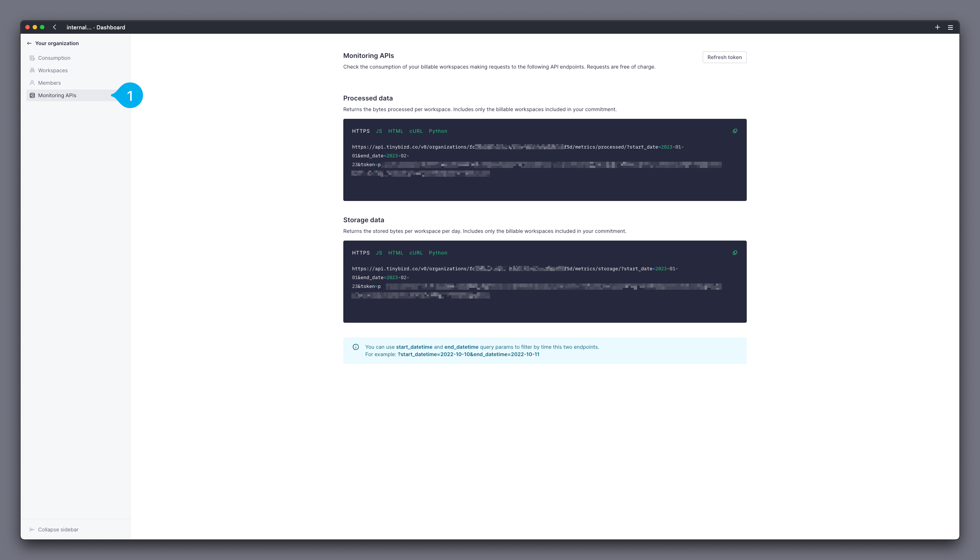Select Python tab in Processed data block
The image size is (980, 560).
(x=438, y=131)
